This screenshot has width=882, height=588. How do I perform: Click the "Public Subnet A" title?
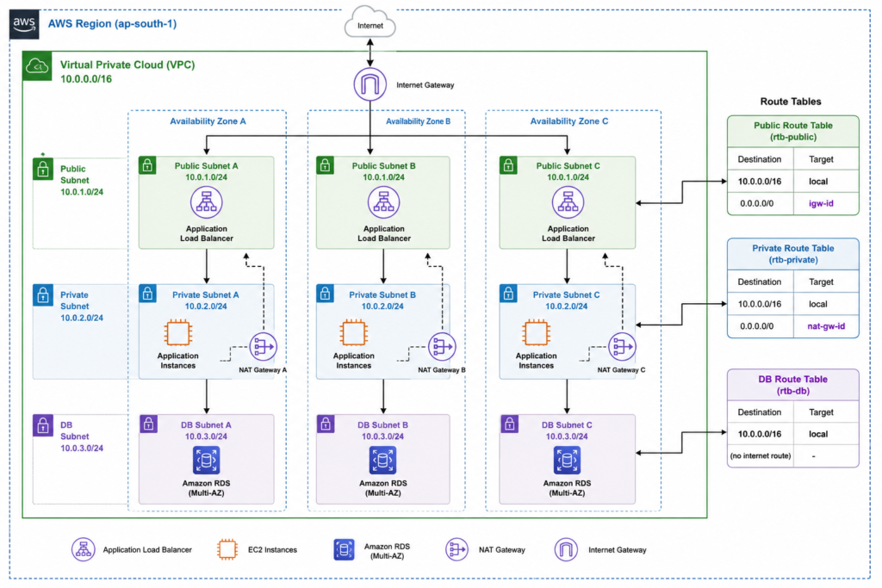206,166
